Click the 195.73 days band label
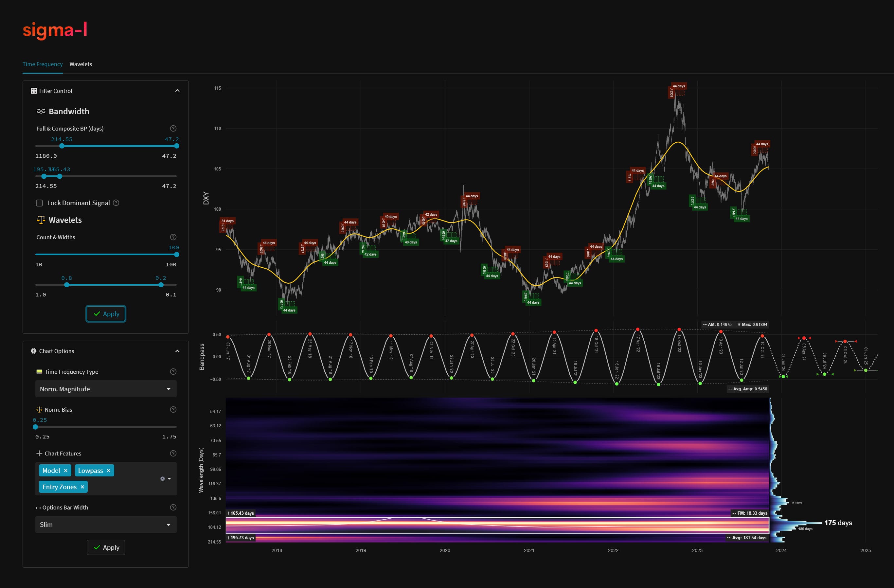The height and width of the screenshot is (588, 894). coord(241,538)
